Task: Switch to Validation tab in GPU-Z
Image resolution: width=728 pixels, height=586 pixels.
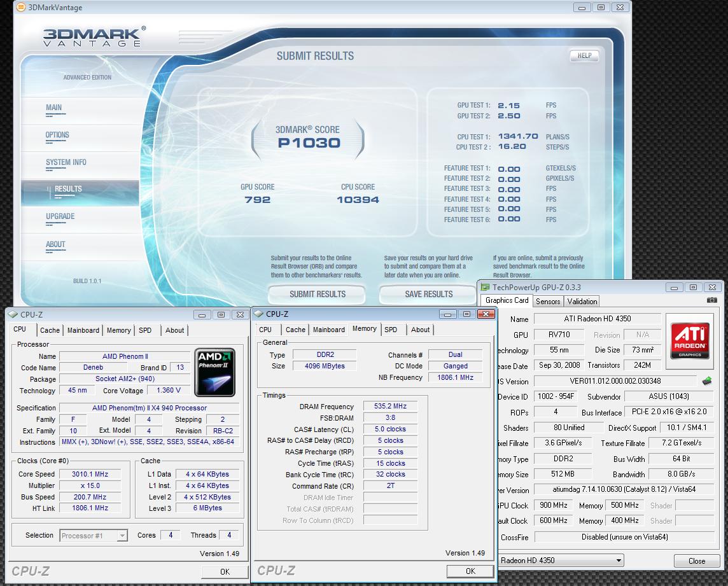Action: click(582, 302)
